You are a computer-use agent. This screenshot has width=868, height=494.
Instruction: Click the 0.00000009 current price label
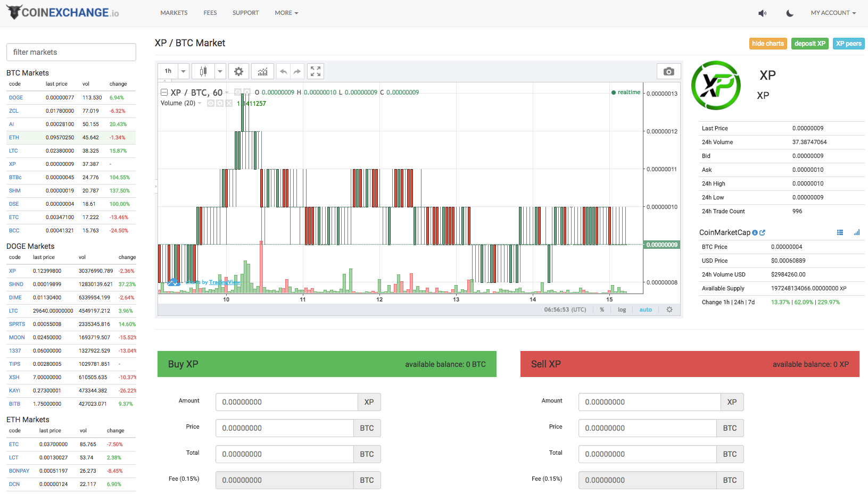662,245
